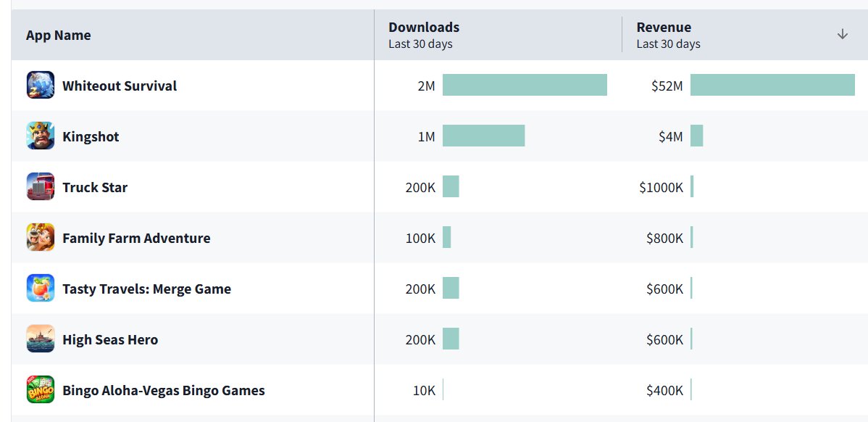This screenshot has width=868, height=422.
Task: Click the Kingshot app icon
Action: pyautogui.click(x=41, y=136)
